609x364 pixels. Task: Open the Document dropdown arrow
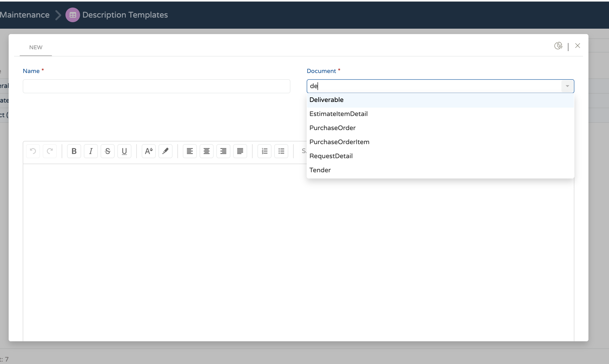pos(567,86)
